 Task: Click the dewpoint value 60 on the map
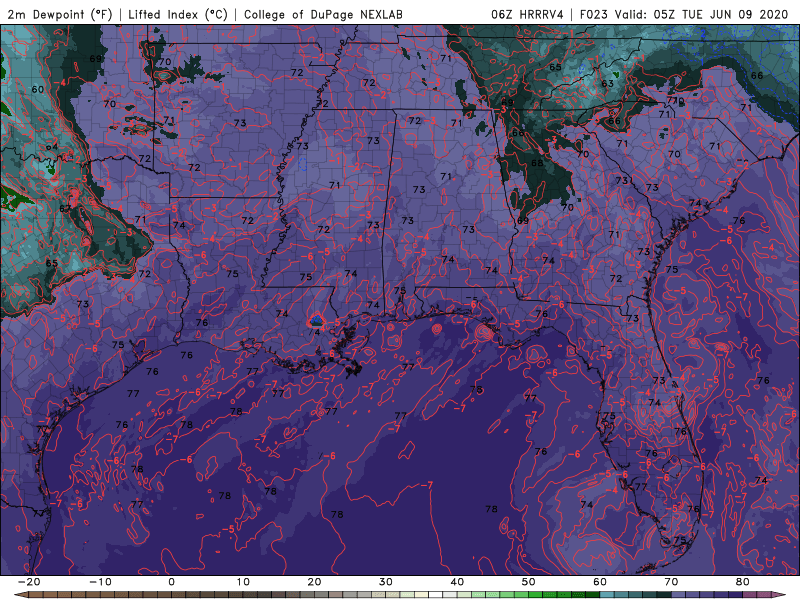pos(38,90)
